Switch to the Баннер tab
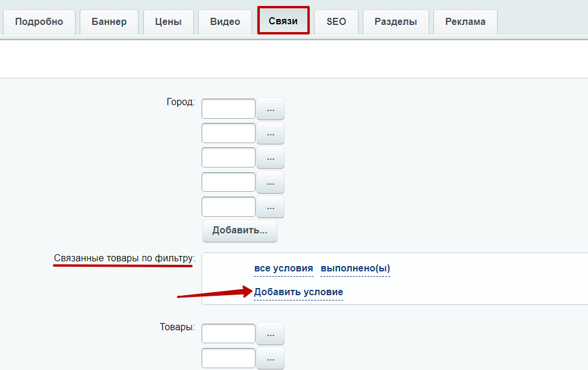Image resolution: width=588 pixels, height=370 pixels. [109, 22]
